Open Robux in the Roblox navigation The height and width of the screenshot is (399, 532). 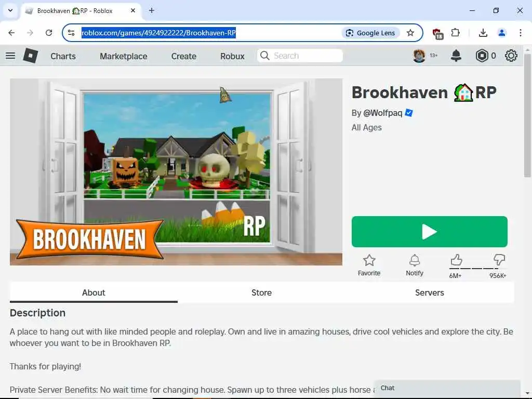pyautogui.click(x=232, y=56)
